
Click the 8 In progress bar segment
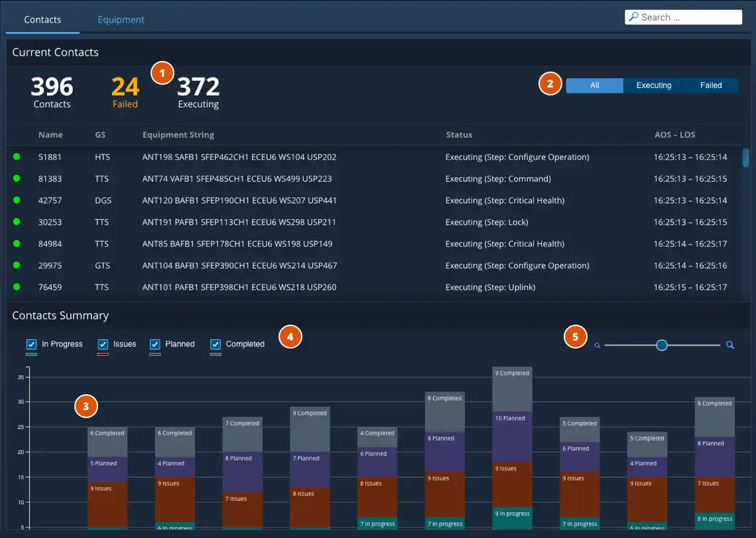pyautogui.click(x=714, y=520)
